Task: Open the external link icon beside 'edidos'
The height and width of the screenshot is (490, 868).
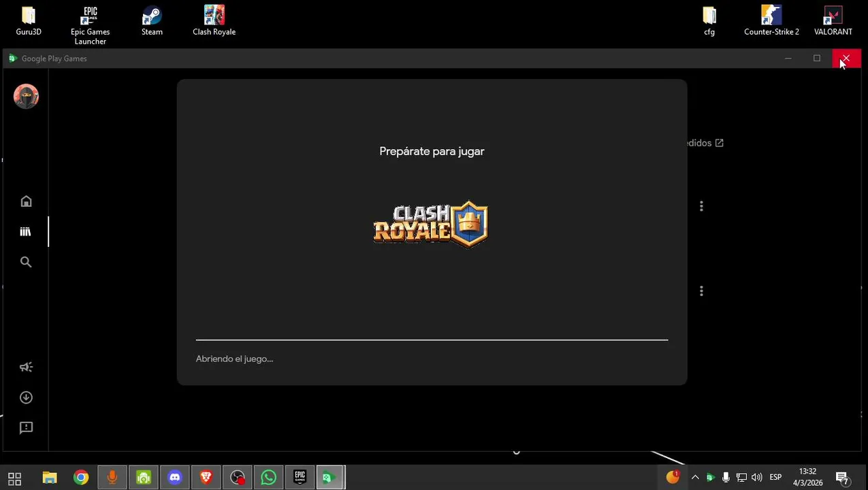Action: point(720,143)
